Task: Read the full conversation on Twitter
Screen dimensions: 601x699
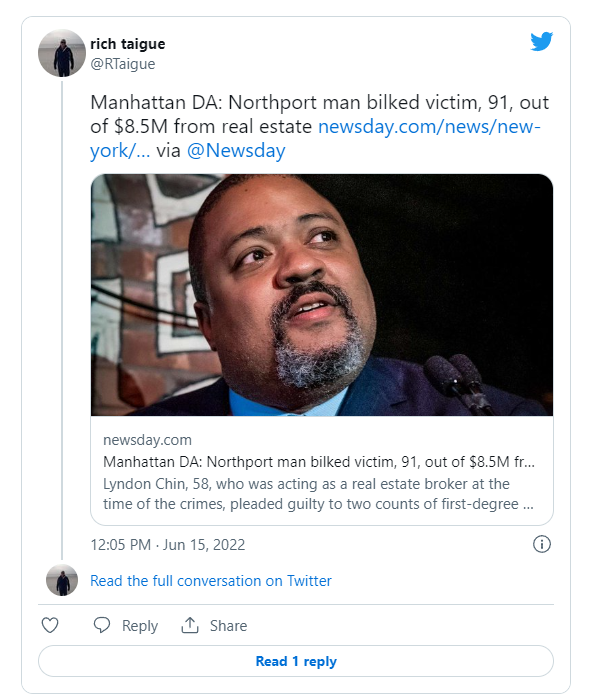Action: tap(211, 581)
